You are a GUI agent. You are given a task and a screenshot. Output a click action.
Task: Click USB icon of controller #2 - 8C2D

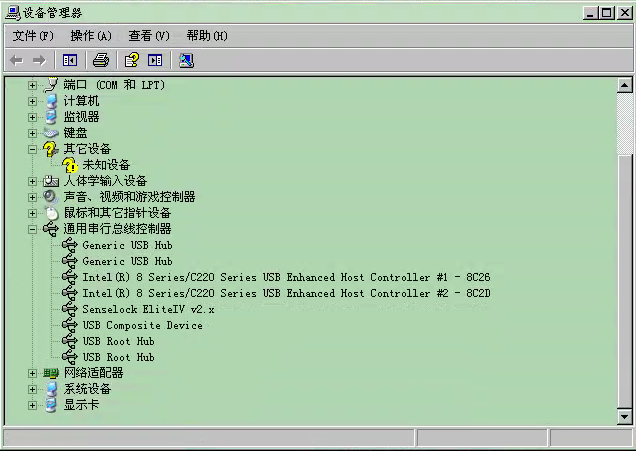point(70,293)
